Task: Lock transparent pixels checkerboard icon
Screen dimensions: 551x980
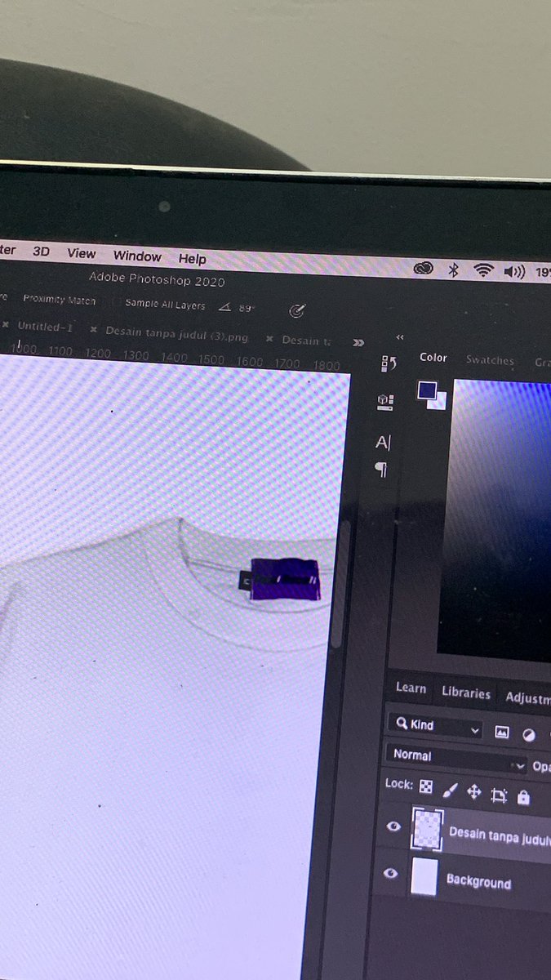Action: click(x=426, y=786)
